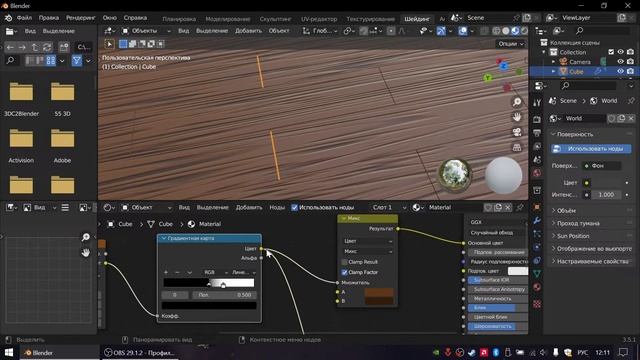The height and width of the screenshot is (360, 640).
Task: Hide Camera in viewport via eye icon
Action: point(620,62)
